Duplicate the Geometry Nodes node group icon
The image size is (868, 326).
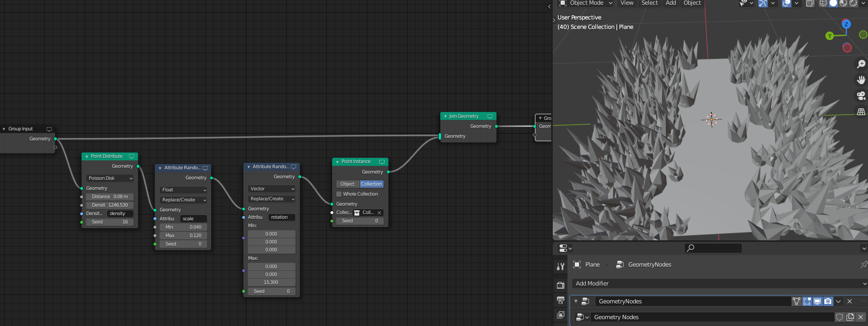click(850, 317)
